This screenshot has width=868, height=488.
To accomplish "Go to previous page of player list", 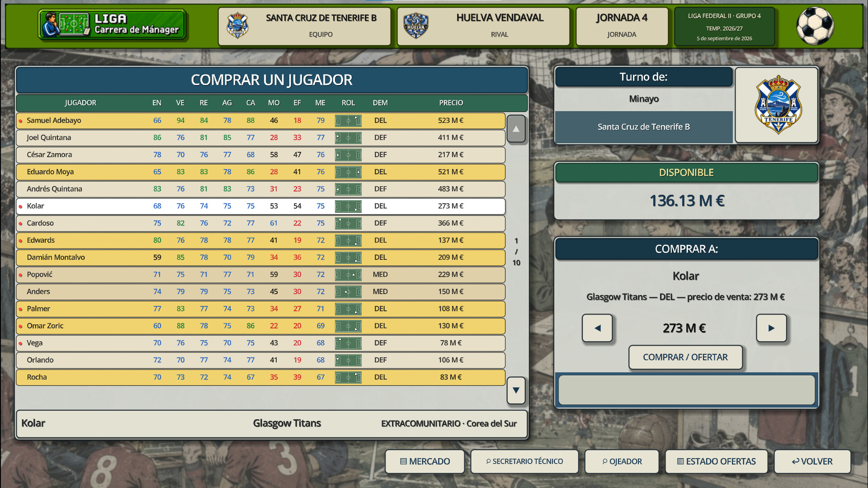I will (x=516, y=129).
